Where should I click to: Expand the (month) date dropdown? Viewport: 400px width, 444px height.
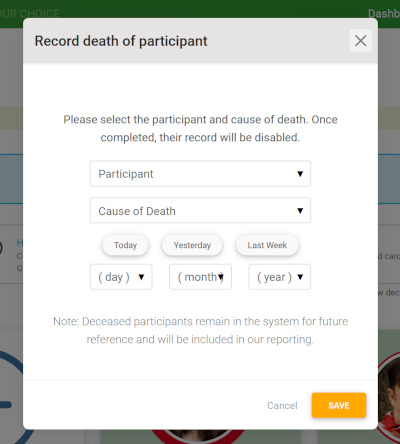tap(200, 277)
